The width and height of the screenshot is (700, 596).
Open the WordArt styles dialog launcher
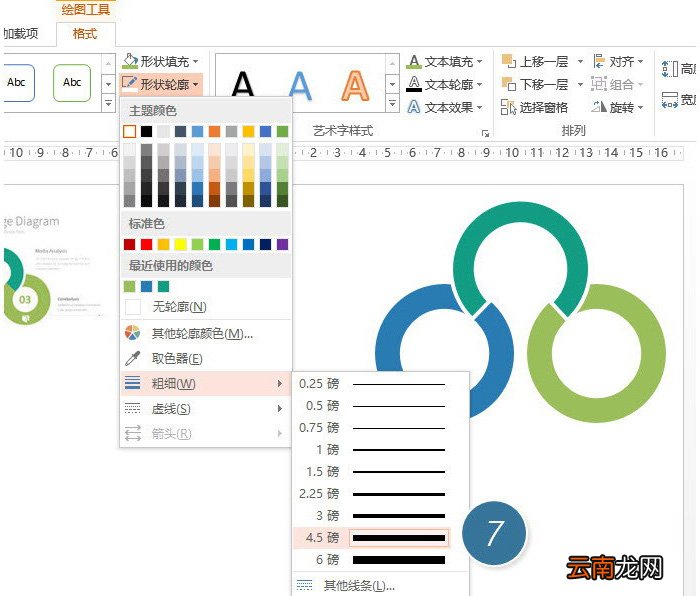(485, 133)
